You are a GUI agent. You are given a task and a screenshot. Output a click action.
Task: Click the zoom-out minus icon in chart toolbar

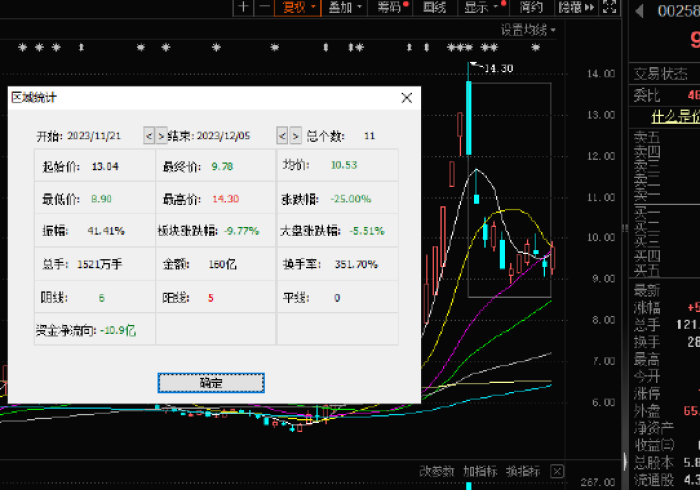[264, 8]
